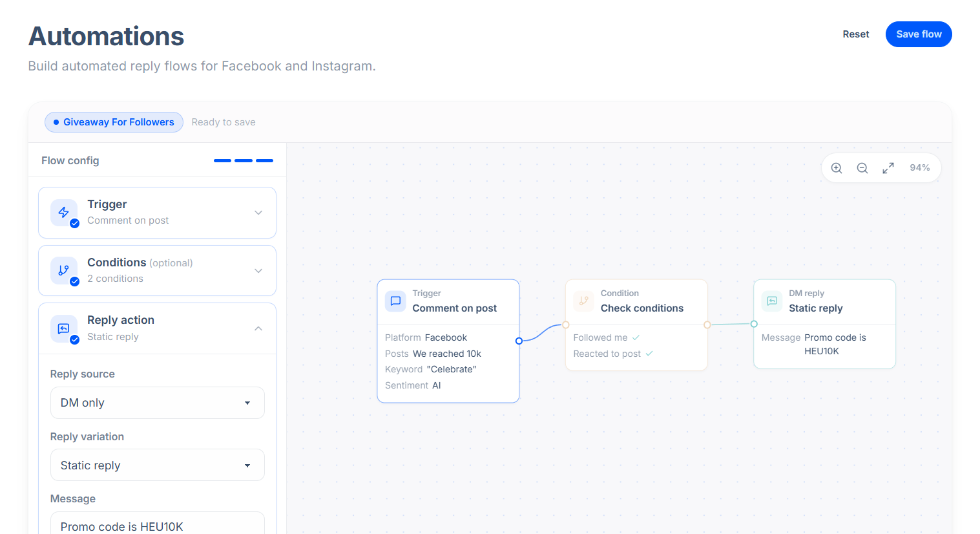Image resolution: width=980 pixels, height=534 pixels.
Task: Click the Message input with promo code
Action: [158, 523]
